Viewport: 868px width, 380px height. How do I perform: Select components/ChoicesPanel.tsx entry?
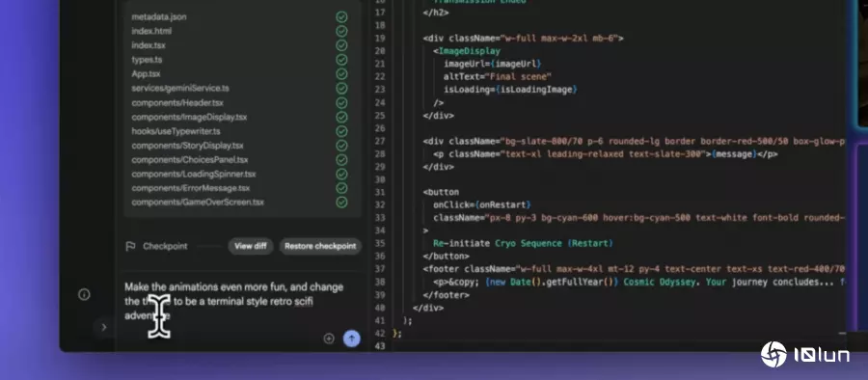point(190,159)
